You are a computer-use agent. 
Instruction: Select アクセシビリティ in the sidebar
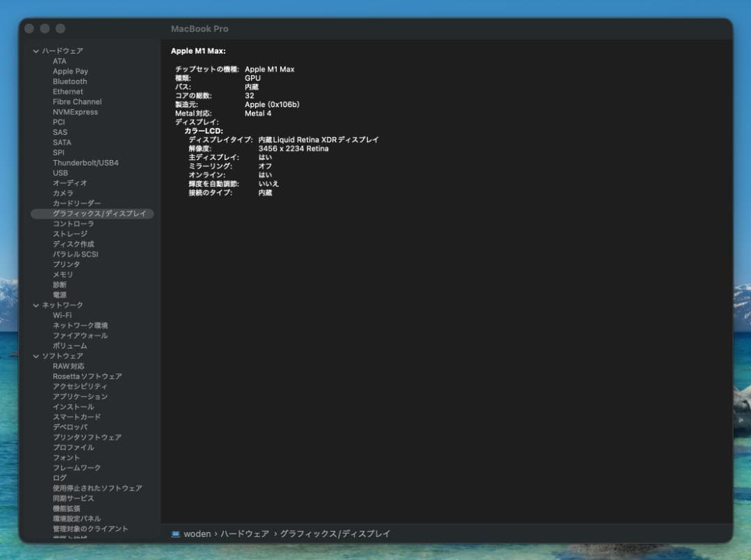click(80, 387)
